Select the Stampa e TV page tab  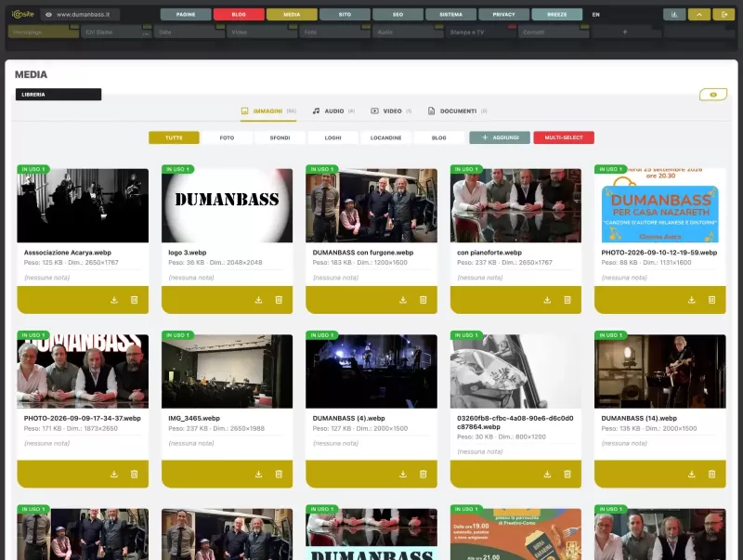click(x=480, y=32)
